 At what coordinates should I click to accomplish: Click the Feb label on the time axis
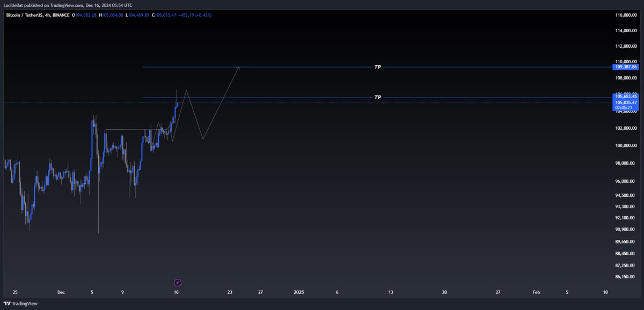pos(536,292)
